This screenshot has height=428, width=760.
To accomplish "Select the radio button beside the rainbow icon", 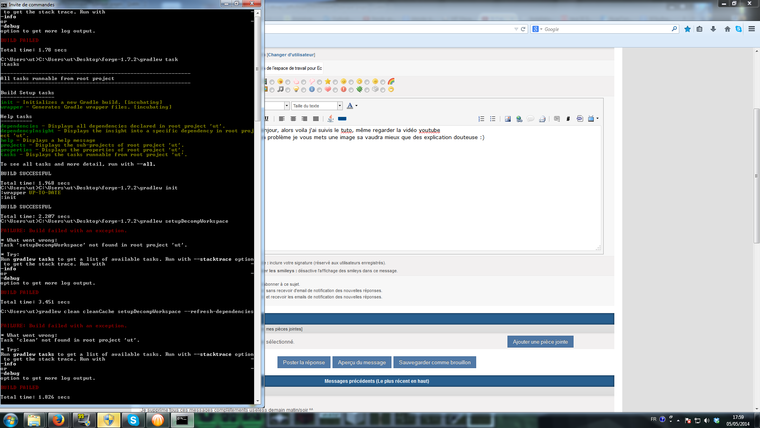I will click(x=382, y=81).
